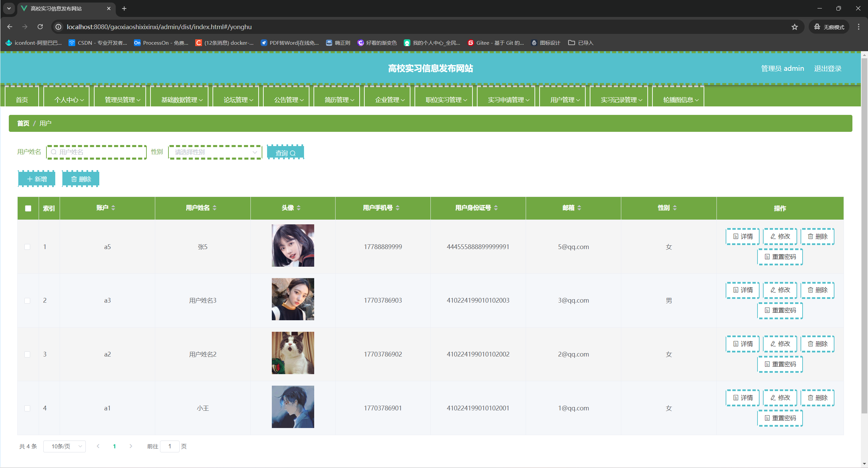The height and width of the screenshot is (468, 868).
Task: Click trash icon 删除 batch button
Action: tap(81, 179)
